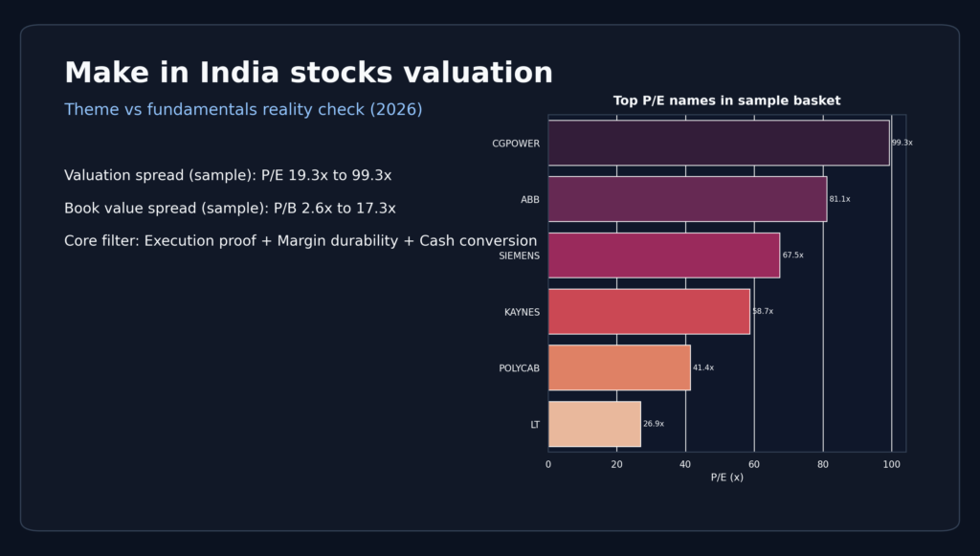Click the SIEMENS bar in the chart
The image size is (980, 556).
663,256
